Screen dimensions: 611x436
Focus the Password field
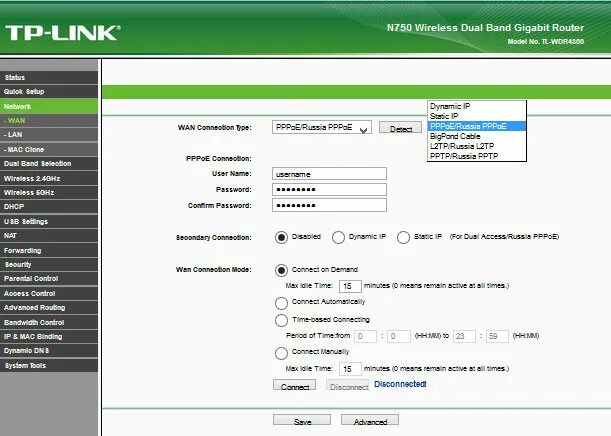(329, 190)
